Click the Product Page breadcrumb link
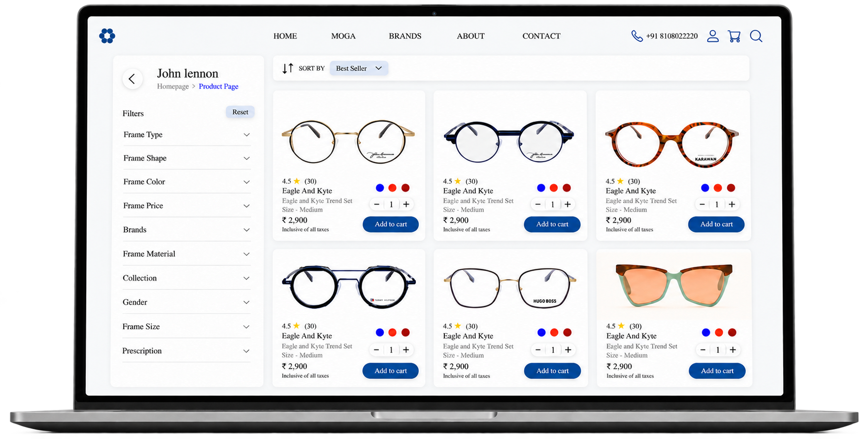Viewport: 868px width, 439px height. [219, 87]
